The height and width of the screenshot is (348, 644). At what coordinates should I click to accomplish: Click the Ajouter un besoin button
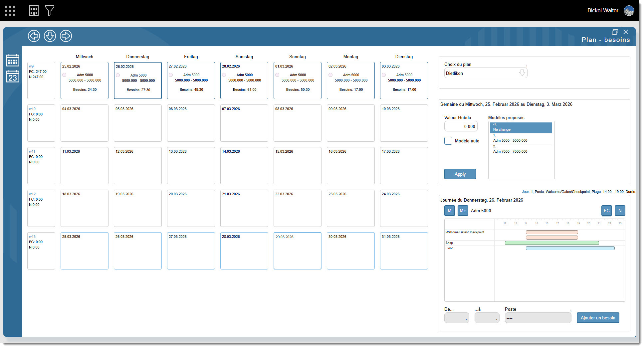tap(598, 318)
